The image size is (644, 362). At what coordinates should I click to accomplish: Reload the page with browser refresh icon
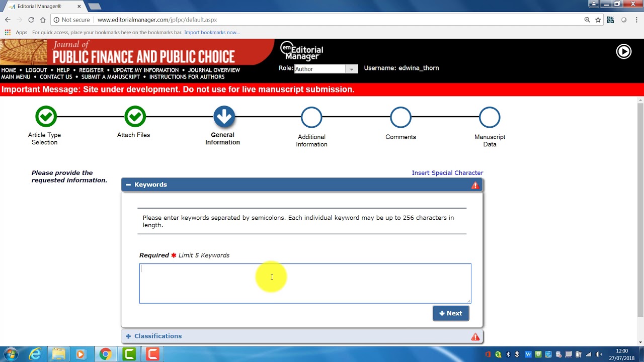(31, 20)
